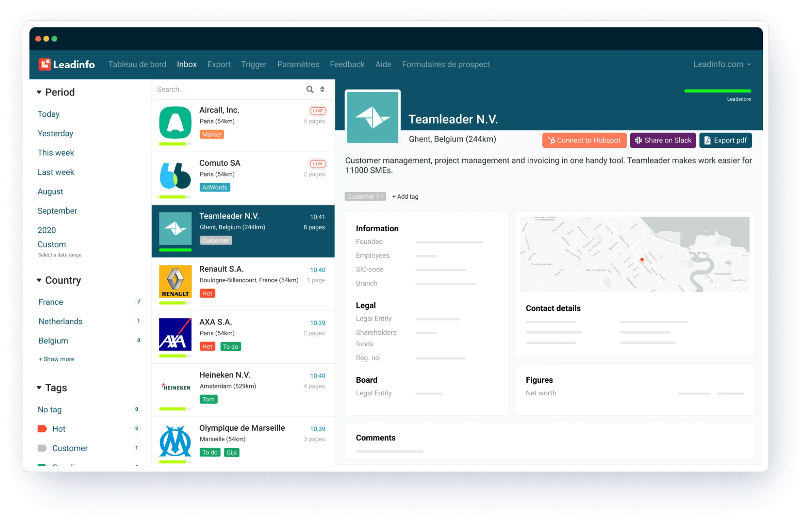Screen dimensions: 812x527
Task: Add a tag to Teamleader N.V.
Action: 405,196
